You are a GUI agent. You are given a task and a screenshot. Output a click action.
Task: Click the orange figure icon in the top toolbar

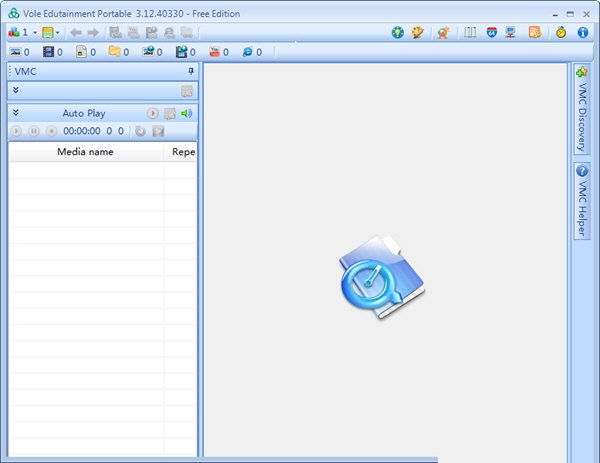tap(443, 33)
